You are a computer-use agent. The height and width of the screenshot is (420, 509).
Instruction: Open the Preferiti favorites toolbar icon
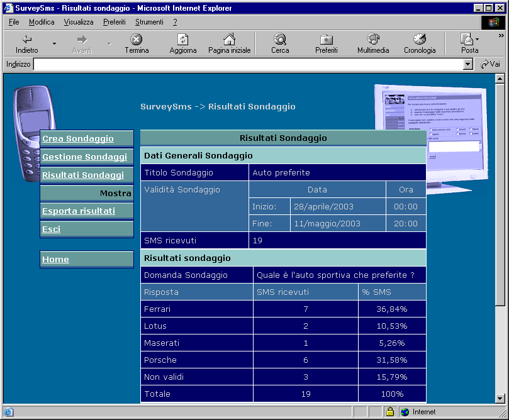[327, 40]
